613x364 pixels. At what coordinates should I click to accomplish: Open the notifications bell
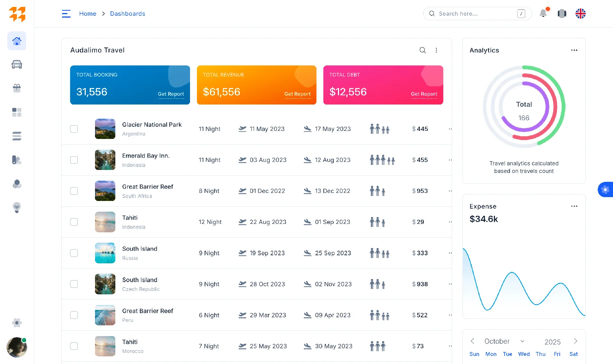click(543, 13)
